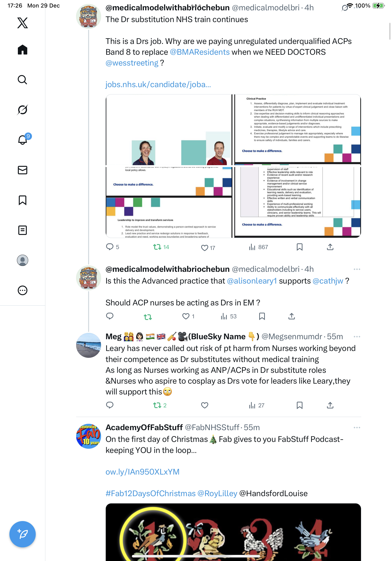Bookmark Meg's tweet about Leary
Screen dimensions: 392x561
point(299,405)
